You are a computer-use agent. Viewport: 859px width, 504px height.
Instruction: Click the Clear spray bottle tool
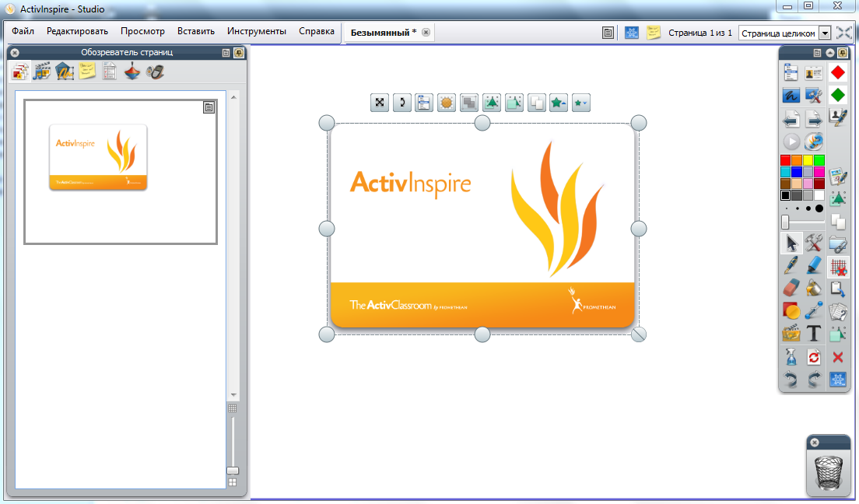point(791,357)
